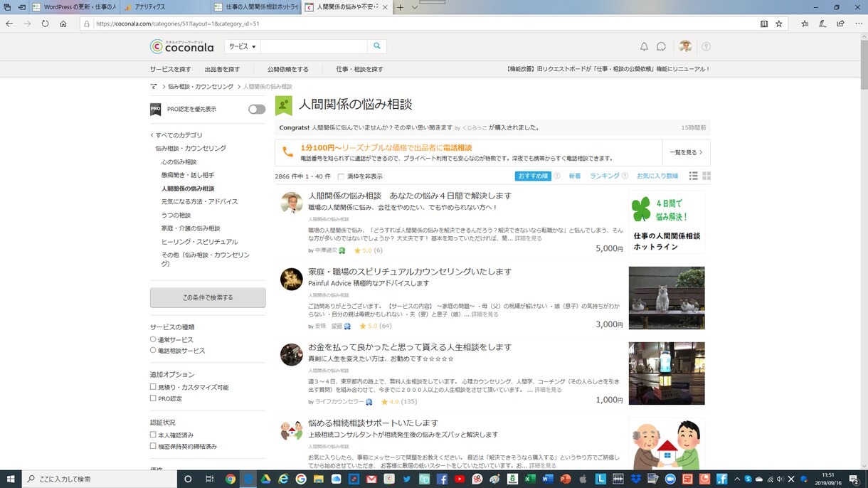Click この条件で検索する button
This screenshot has width=868, height=488.
pyautogui.click(x=208, y=297)
